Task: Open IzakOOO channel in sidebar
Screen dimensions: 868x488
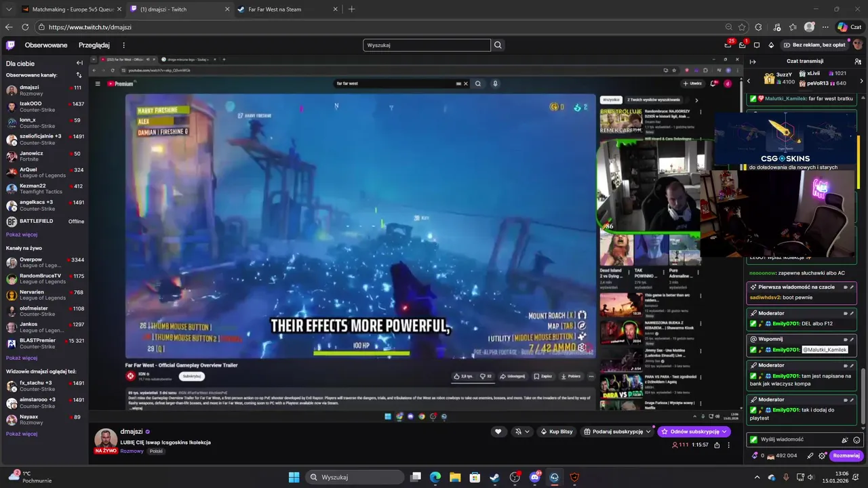Action: (x=44, y=107)
